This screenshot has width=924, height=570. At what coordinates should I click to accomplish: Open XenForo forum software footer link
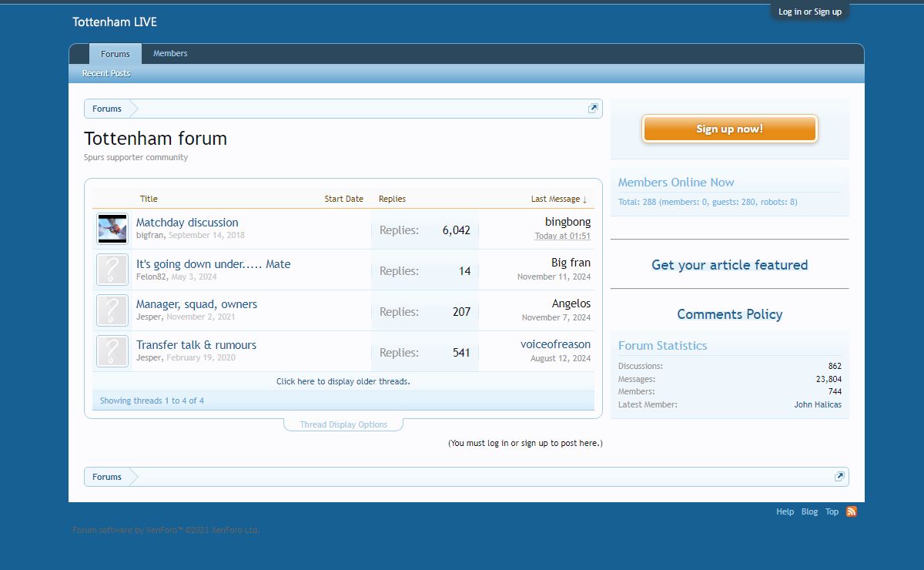[x=166, y=530]
